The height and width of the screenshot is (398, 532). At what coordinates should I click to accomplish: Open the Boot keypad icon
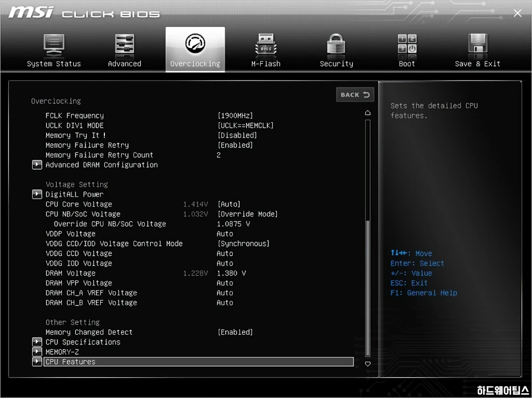(x=407, y=44)
